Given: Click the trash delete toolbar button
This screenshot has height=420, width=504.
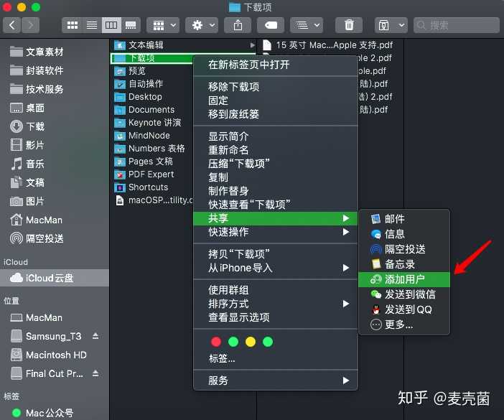Looking at the screenshot, I should [349, 25].
